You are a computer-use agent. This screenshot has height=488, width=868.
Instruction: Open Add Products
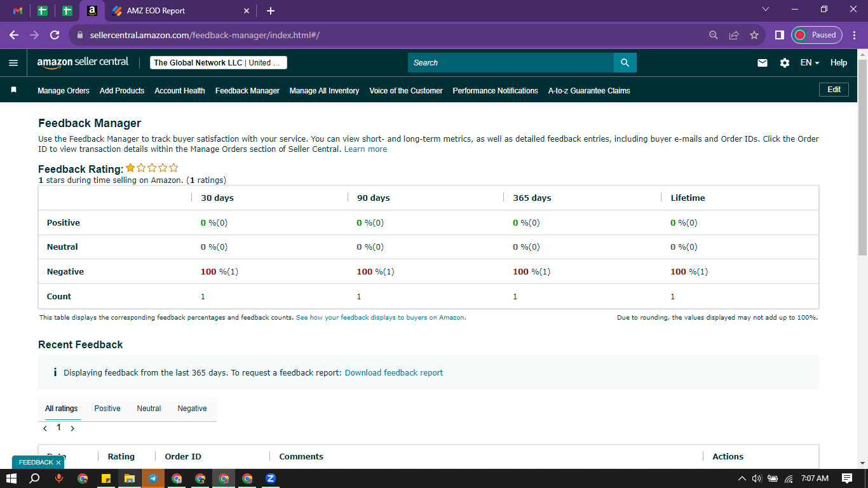(122, 91)
